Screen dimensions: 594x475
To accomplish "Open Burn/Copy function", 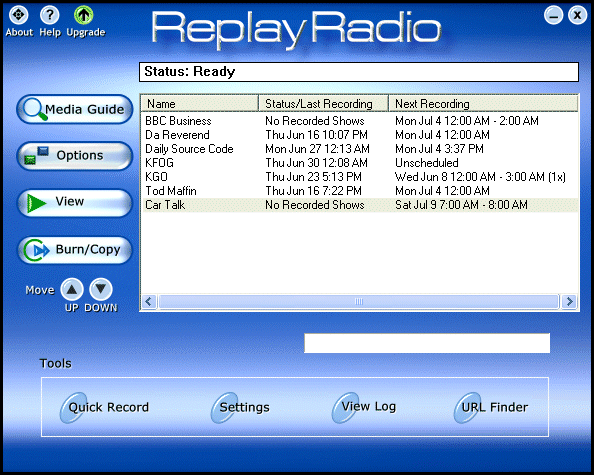I will 75,250.
